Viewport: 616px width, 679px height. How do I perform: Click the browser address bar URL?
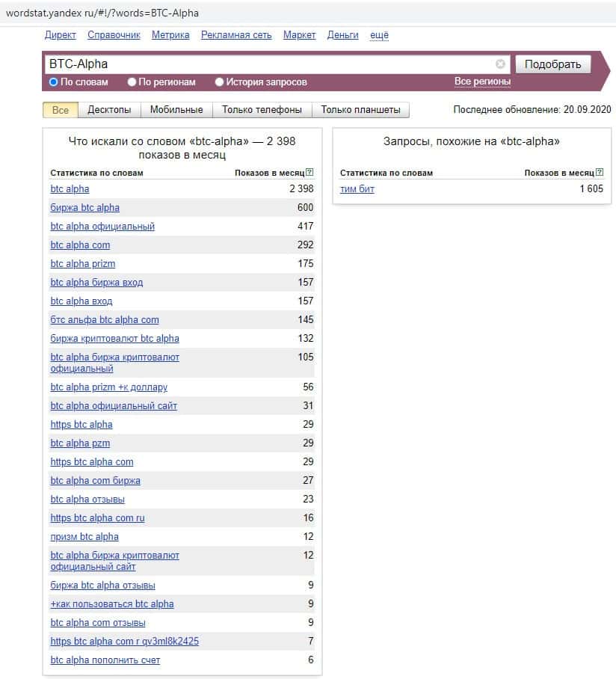pos(102,13)
